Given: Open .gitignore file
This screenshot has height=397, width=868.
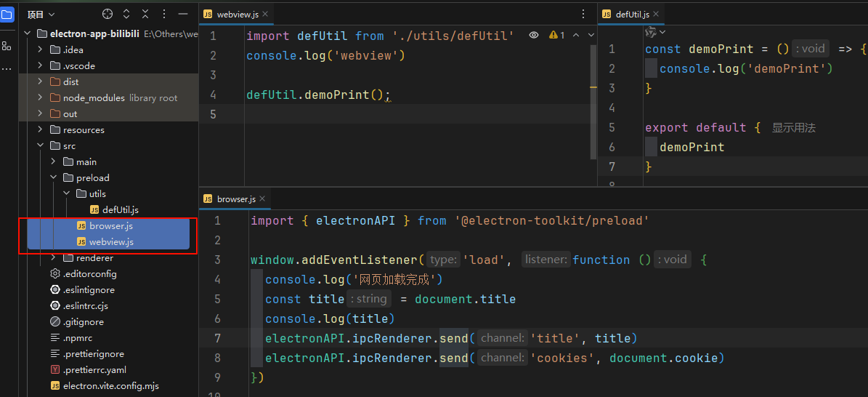Looking at the screenshot, I should (x=77, y=321).
